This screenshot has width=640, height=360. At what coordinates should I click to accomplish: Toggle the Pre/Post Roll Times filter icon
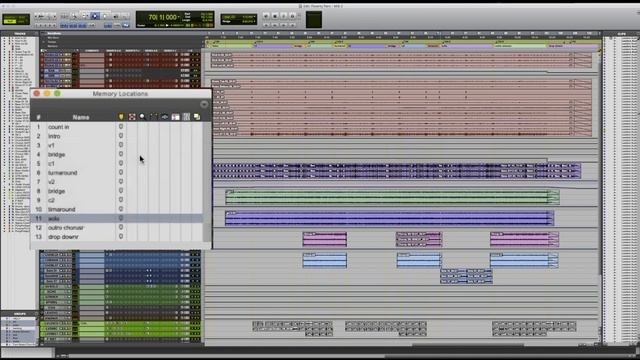[x=153, y=117]
